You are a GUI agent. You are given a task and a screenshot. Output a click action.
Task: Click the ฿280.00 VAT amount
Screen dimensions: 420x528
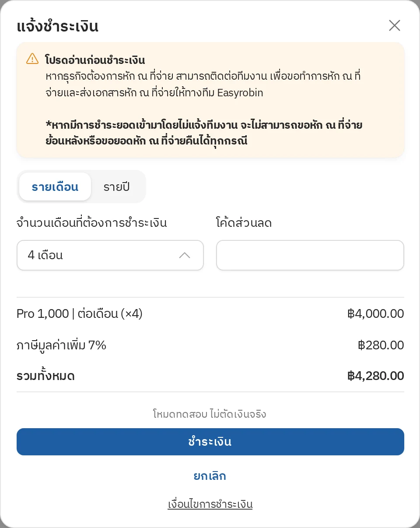click(x=381, y=345)
